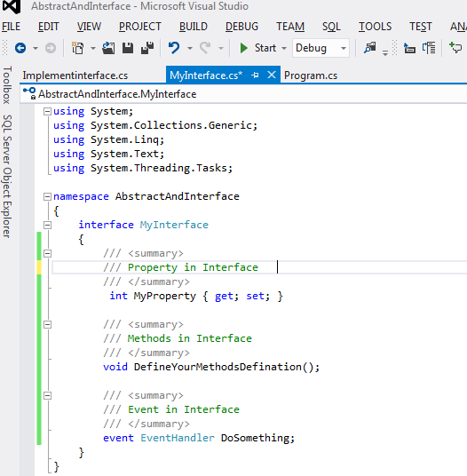467x476 pixels.
Task: Toggle the pin on the MyInterface.cs tab
Action: pos(255,75)
